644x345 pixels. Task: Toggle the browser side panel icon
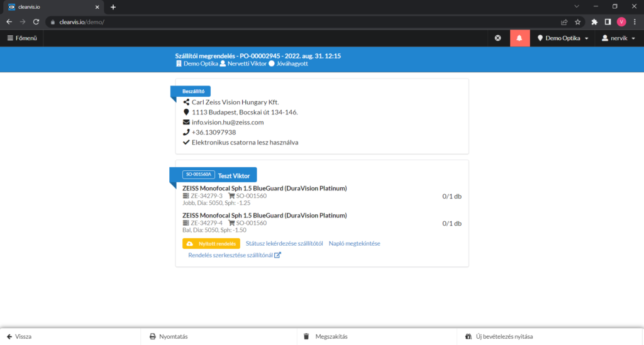(608, 22)
